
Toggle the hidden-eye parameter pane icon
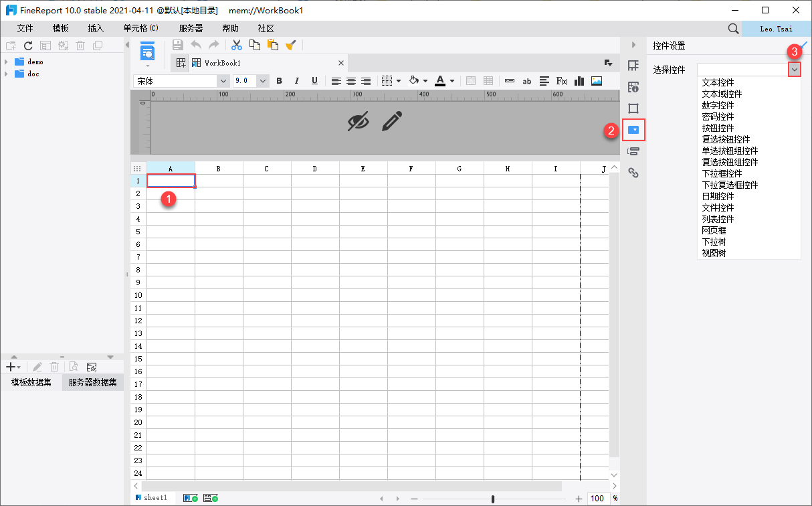click(359, 121)
